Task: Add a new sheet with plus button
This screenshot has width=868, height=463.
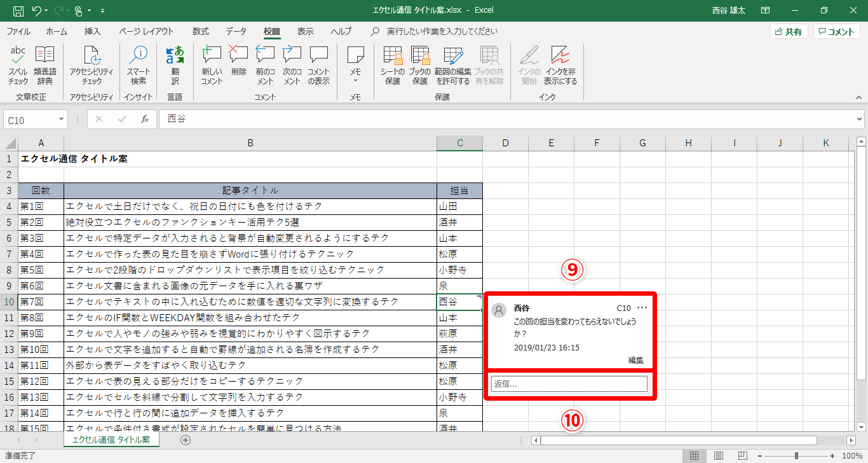Action: (x=186, y=439)
